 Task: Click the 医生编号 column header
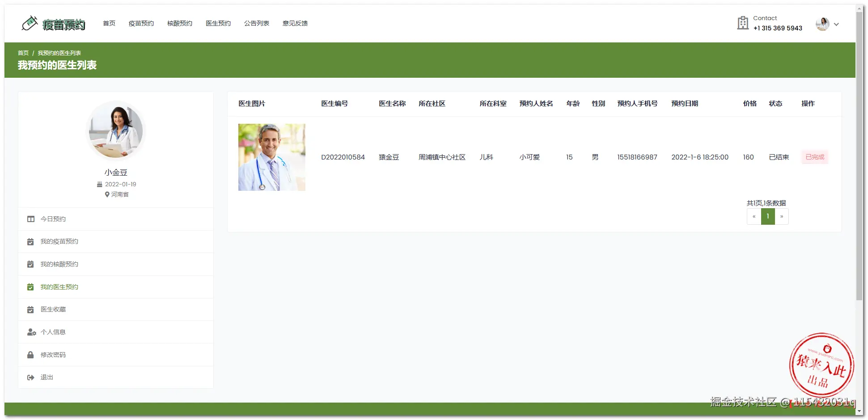point(334,103)
